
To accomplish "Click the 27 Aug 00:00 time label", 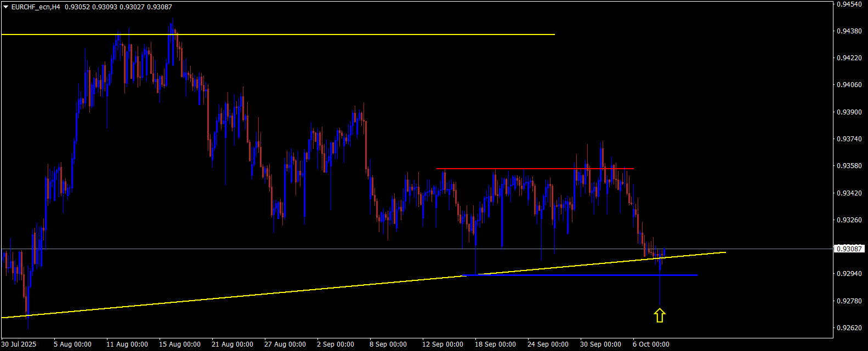I will click(x=285, y=344).
